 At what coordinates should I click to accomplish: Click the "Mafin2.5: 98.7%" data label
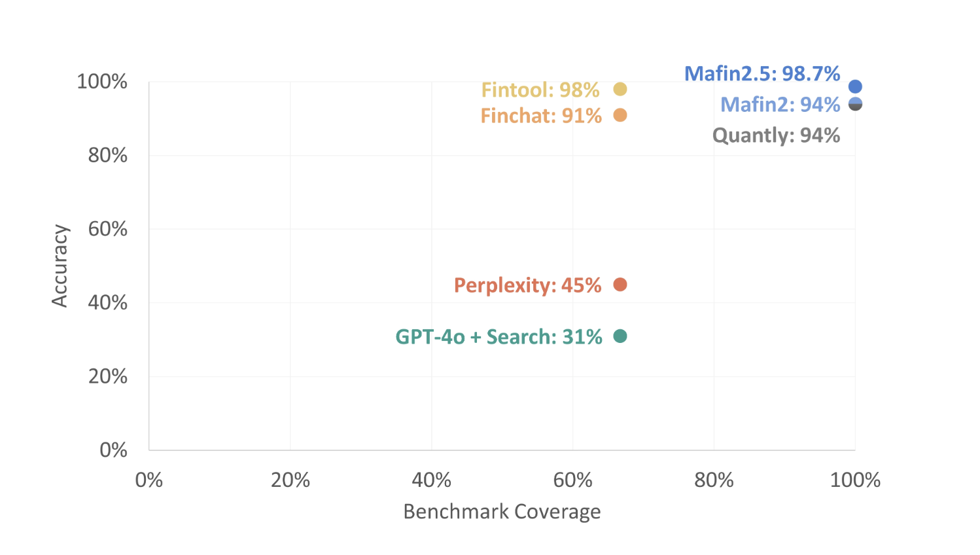pyautogui.click(x=761, y=74)
